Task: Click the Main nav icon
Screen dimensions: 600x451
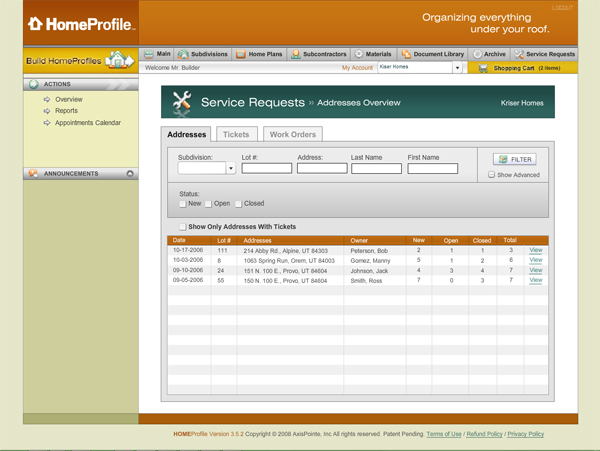Action: click(x=148, y=54)
